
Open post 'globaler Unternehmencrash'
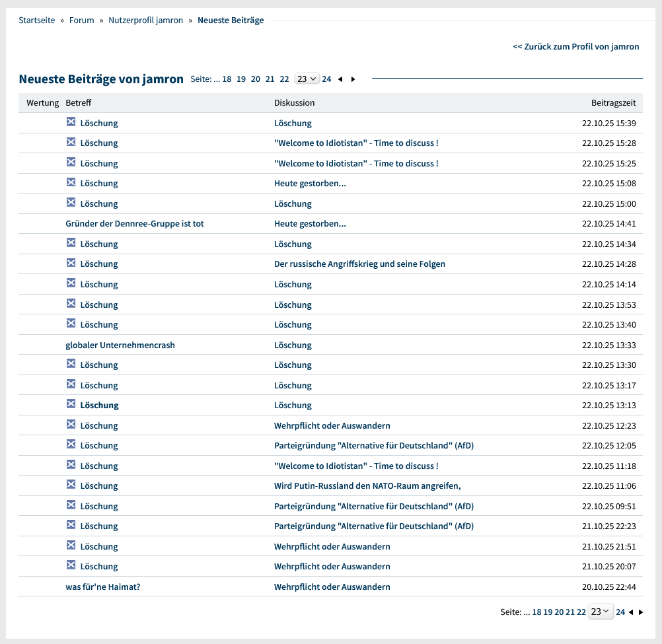click(120, 345)
